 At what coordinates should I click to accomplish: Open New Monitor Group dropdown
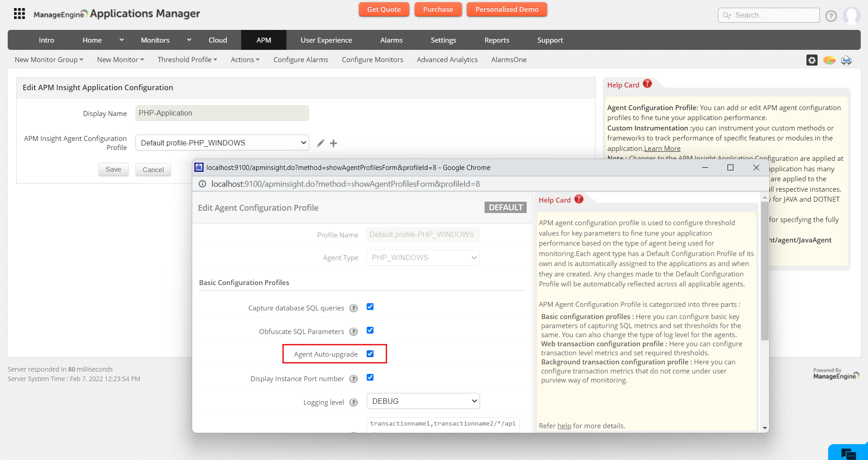[49, 60]
